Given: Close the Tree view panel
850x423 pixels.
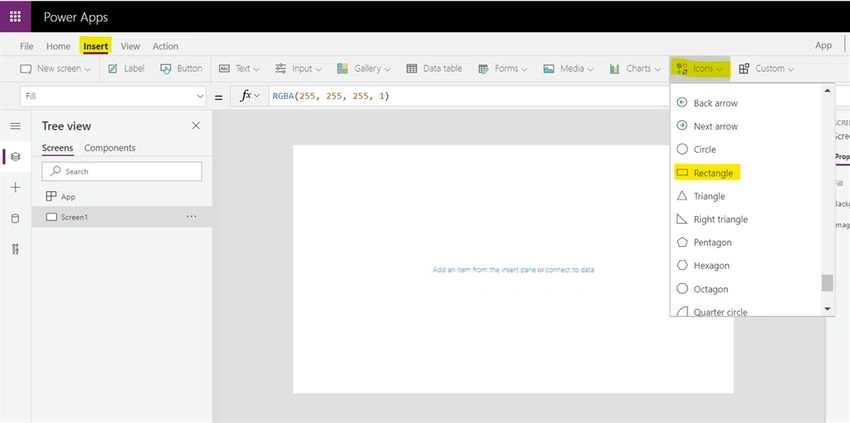Looking at the screenshot, I should point(196,126).
